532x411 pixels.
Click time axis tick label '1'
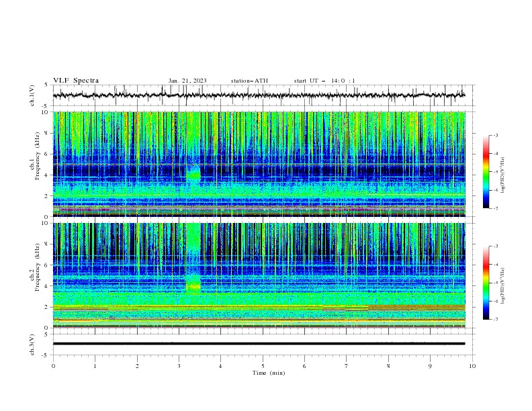tap(95, 366)
